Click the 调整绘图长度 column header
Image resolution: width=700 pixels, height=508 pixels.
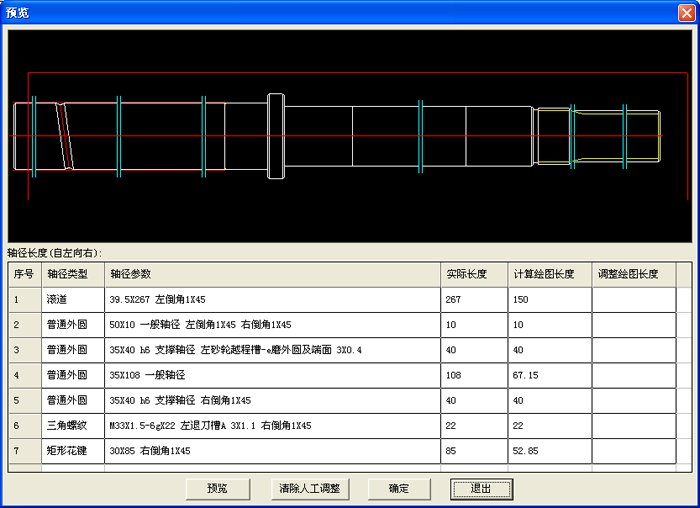point(634,274)
